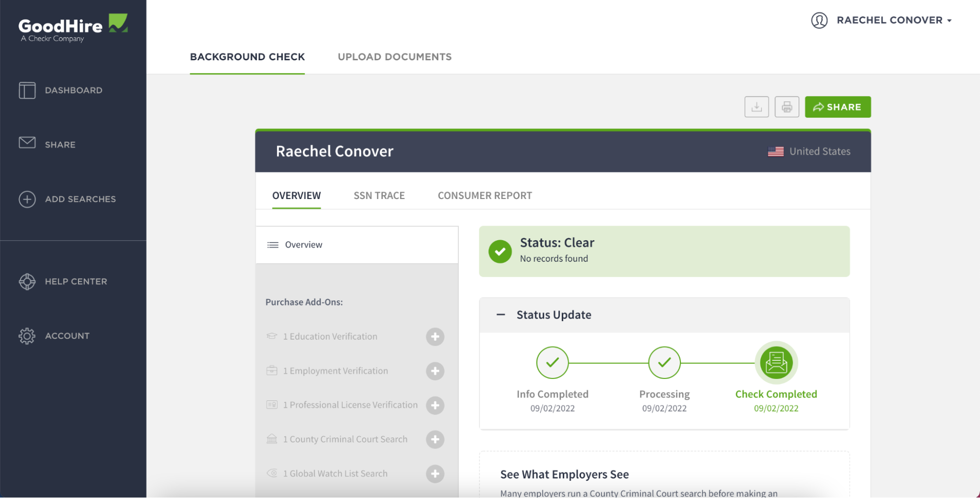This screenshot has width=980, height=498.
Task: Click the GoodHire logo
Action: coord(73,27)
